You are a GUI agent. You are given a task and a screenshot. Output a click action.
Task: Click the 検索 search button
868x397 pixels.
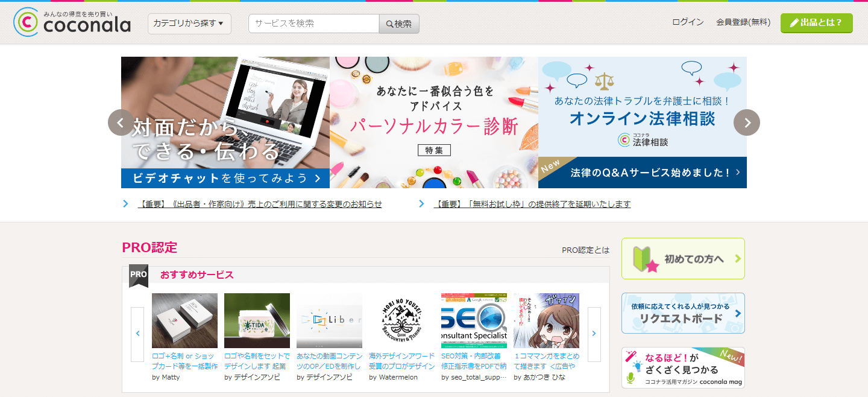399,24
